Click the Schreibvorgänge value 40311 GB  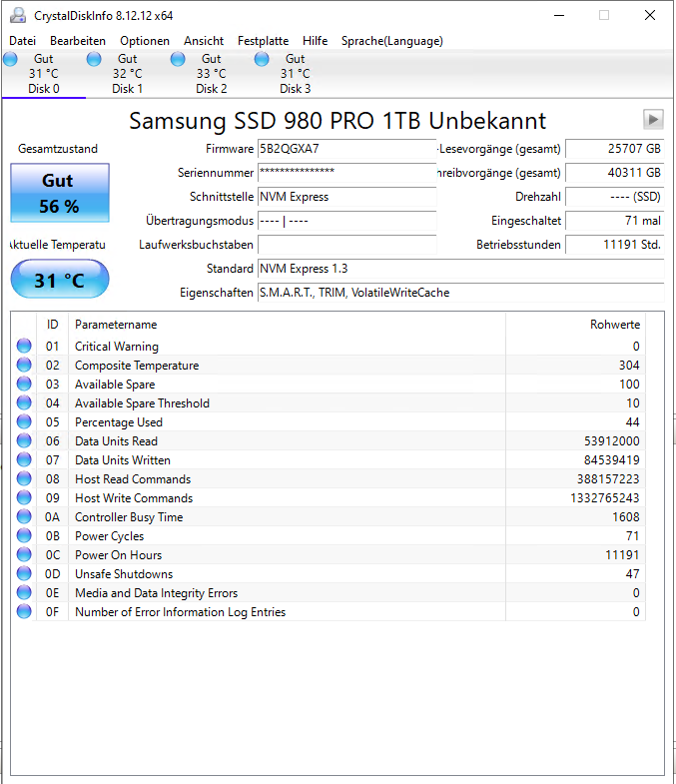(x=615, y=173)
